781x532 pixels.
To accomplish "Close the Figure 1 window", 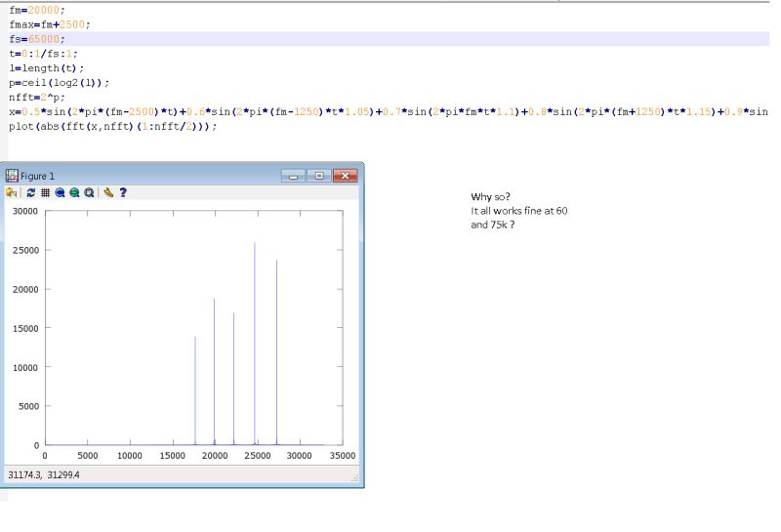I will tap(345, 176).
